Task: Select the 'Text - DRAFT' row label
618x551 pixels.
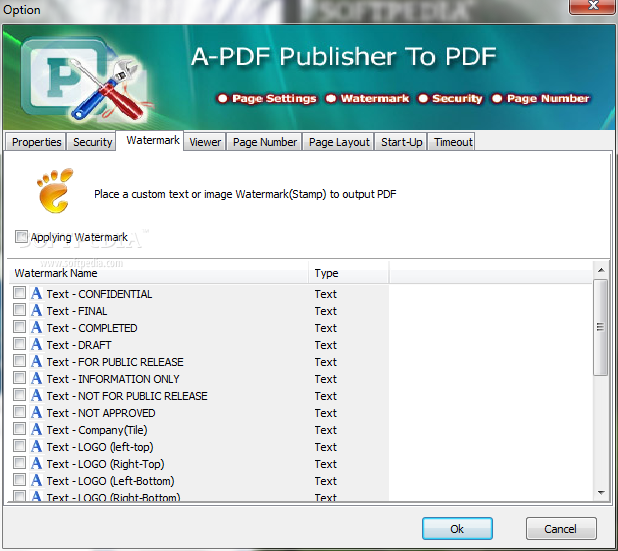Action: [x=79, y=345]
